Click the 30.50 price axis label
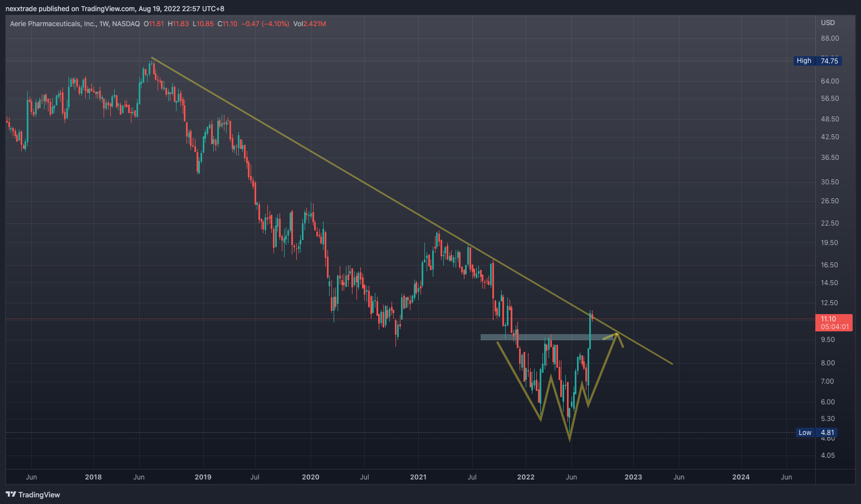The width and height of the screenshot is (861, 504). tap(830, 182)
